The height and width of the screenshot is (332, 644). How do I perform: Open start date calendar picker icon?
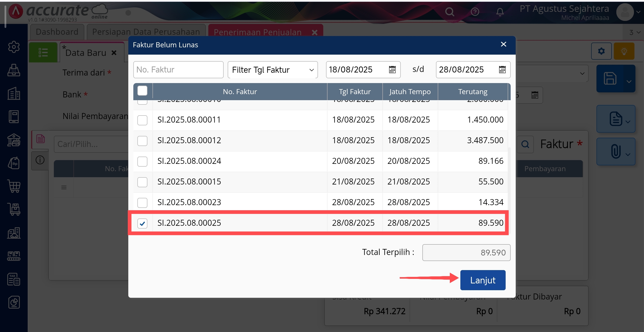(392, 70)
